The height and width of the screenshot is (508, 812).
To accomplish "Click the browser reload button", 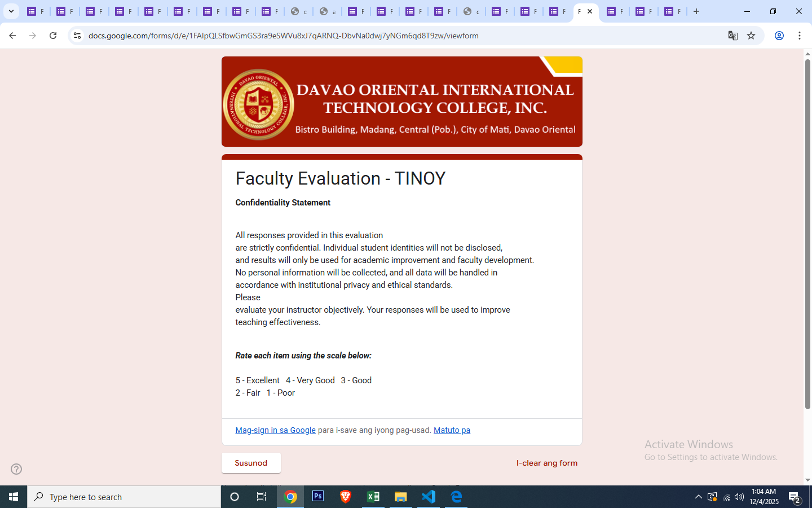I will point(53,36).
